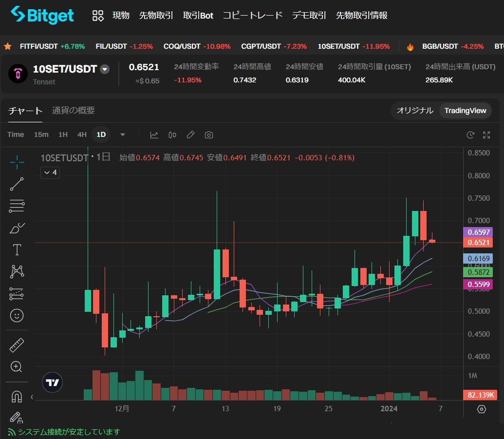Expand the collapsed indicator legend showing 4
This screenshot has width=504, height=439.
(x=50, y=172)
